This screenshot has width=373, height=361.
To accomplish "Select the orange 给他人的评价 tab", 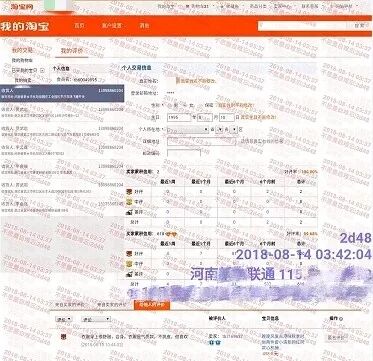I will coord(152,305).
